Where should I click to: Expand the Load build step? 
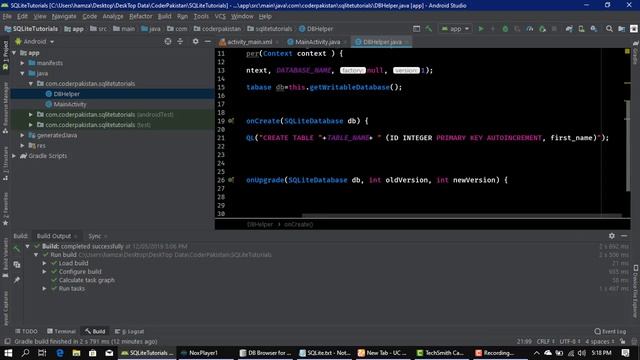[44, 263]
